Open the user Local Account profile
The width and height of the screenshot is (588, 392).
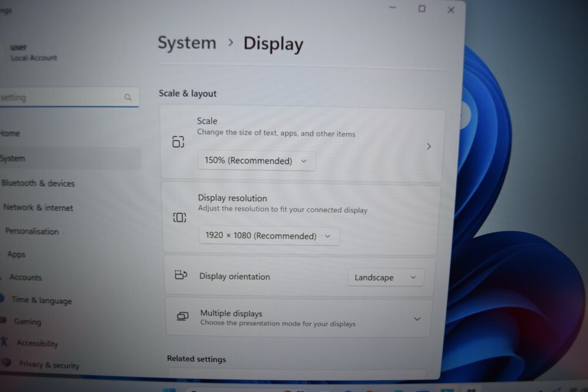tap(34, 53)
